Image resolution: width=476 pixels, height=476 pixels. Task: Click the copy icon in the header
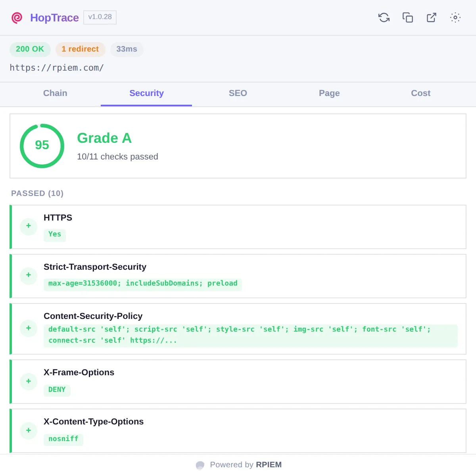pyautogui.click(x=408, y=17)
